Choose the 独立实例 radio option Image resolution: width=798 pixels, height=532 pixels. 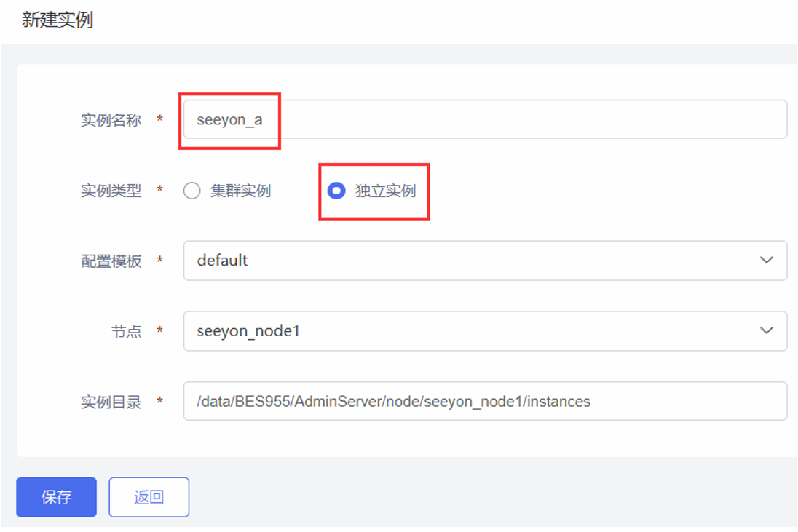(x=336, y=191)
